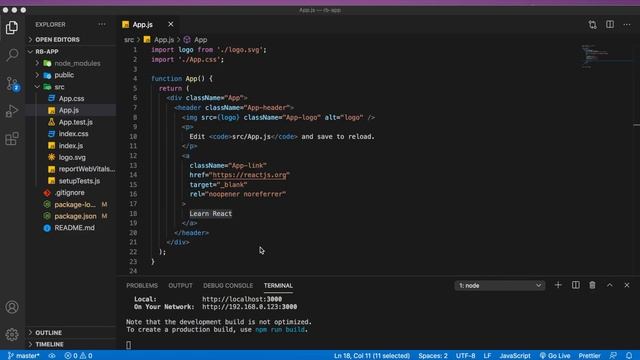Open the Accounts menu icon
640x360 pixels.
(x=12, y=307)
